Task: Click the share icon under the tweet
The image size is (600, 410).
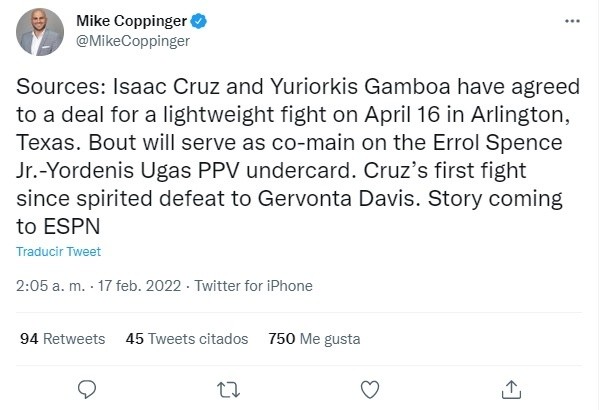Action: [510, 387]
